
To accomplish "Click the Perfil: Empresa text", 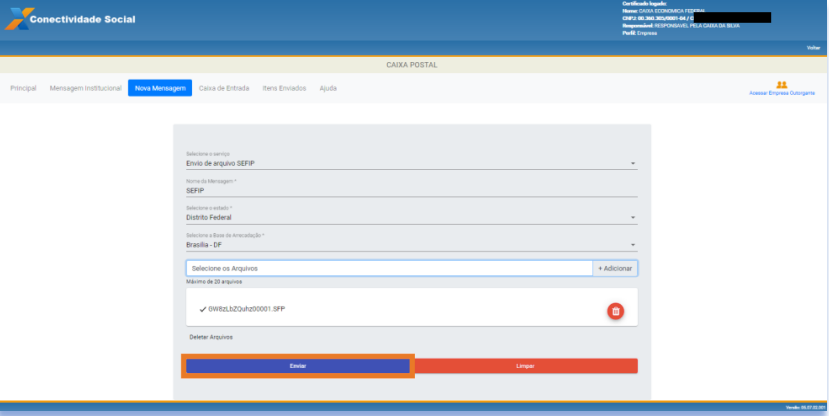I will click(x=640, y=33).
